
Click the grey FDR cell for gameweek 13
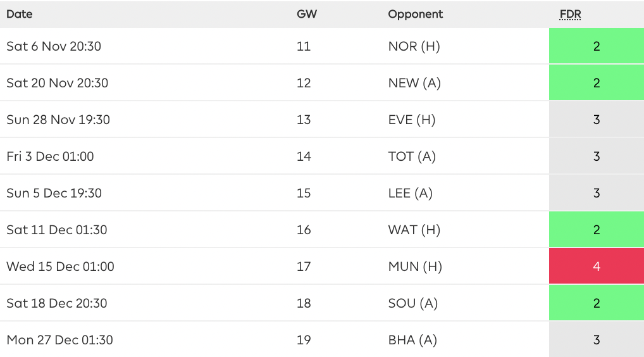coord(596,120)
